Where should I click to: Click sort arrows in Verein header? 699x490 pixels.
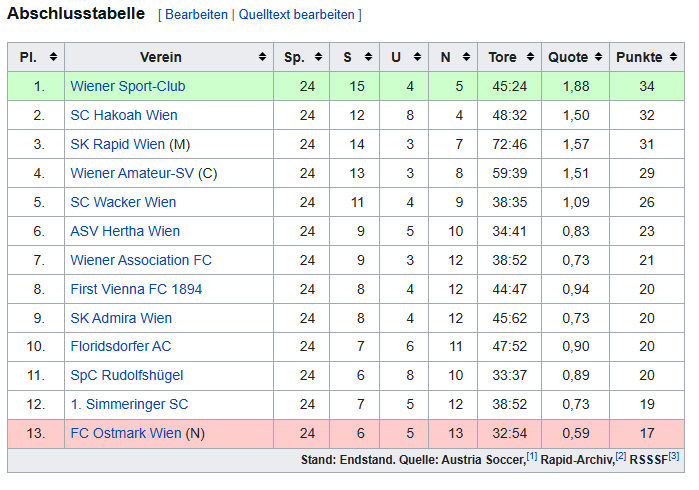pyautogui.click(x=262, y=57)
